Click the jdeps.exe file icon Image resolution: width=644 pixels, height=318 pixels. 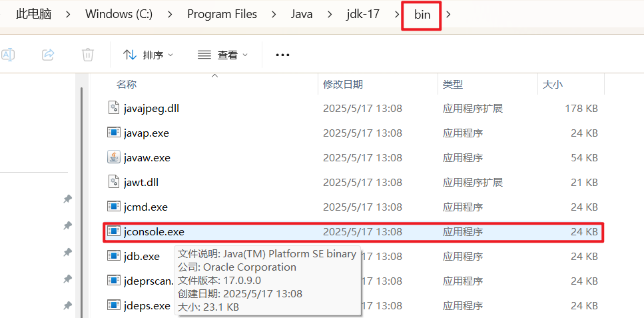pos(113,305)
